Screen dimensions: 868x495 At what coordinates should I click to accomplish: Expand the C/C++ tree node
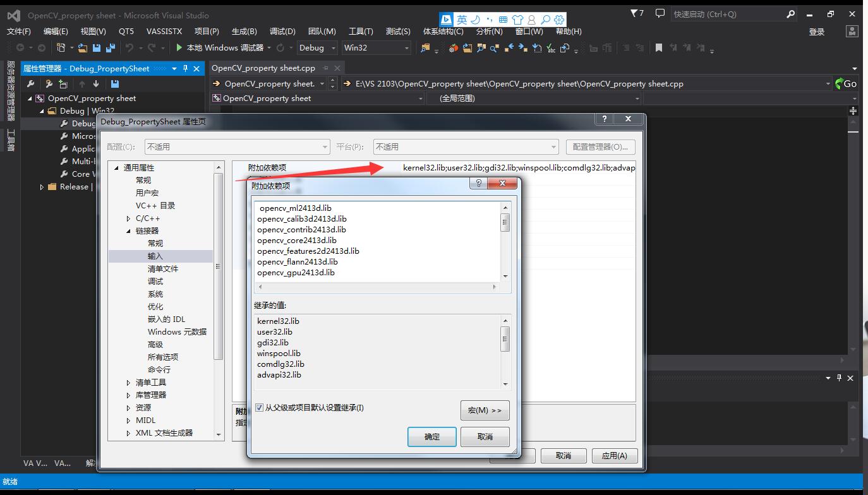click(129, 218)
